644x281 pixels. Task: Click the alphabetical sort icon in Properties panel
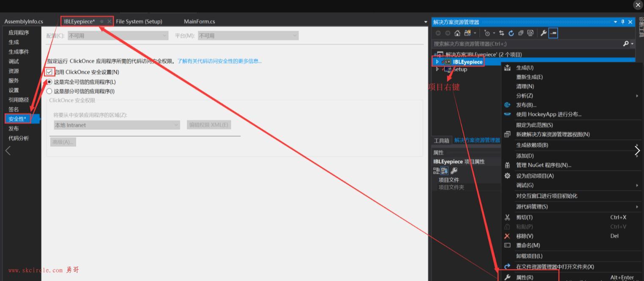[445, 171]
